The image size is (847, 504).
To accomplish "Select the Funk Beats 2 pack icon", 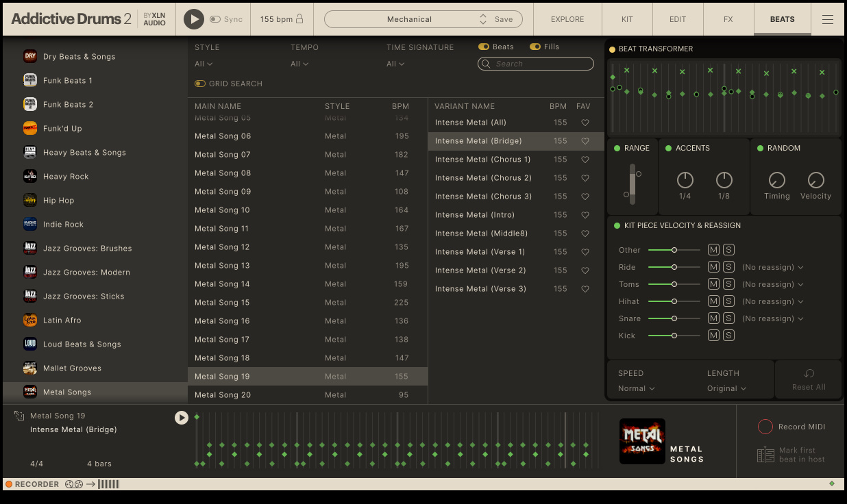I will pos(30,104).
